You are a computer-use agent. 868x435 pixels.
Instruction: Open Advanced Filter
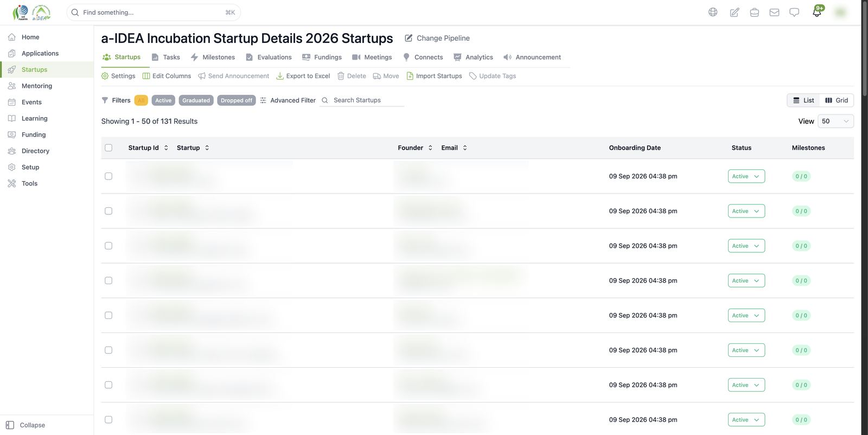pyautogui.click(x=288, y=100)
